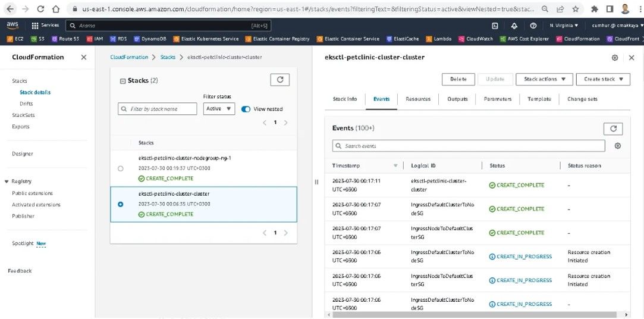644x319 pixels.
Task: Expand the Create stack dropdown
Action: (603, 79)
